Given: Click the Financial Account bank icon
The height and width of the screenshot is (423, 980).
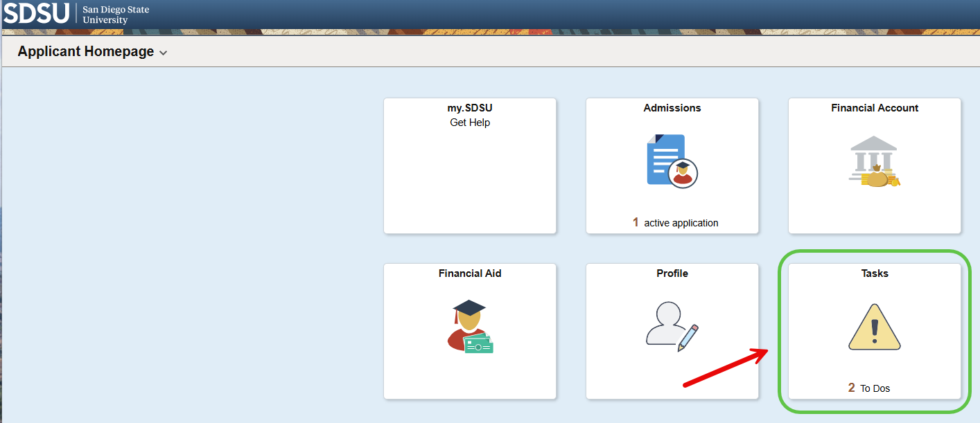Looking at the screenshot, I should coord(875,161).
